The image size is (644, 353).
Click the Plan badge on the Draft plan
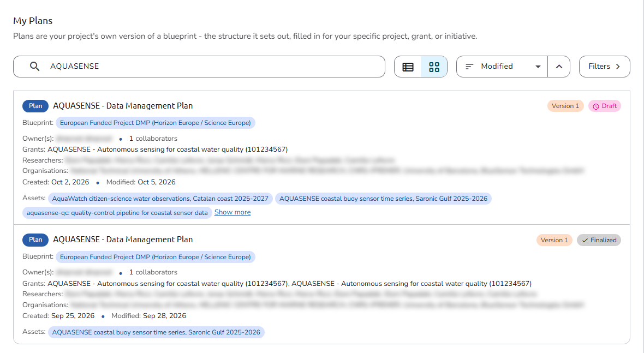coord(35,106)
